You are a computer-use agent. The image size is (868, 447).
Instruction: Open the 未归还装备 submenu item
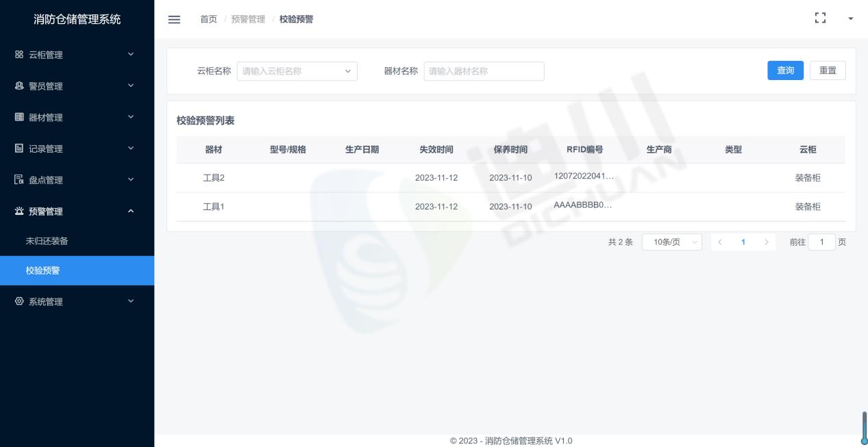[x=47, y=241]
